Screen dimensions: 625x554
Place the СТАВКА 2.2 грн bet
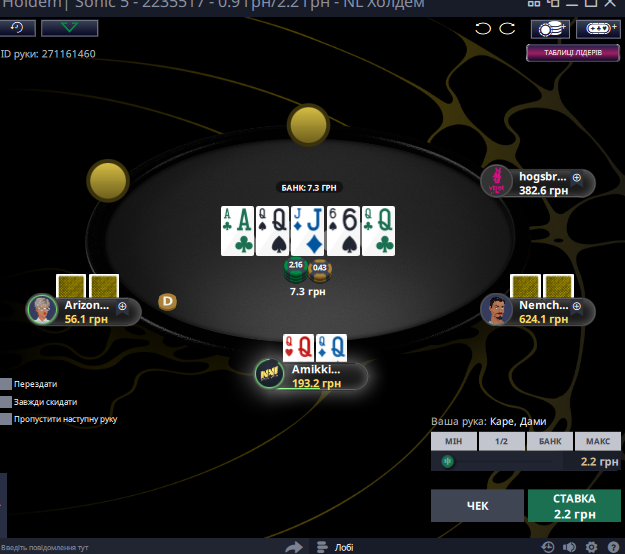pyautogui.click(x=574, y=506)
